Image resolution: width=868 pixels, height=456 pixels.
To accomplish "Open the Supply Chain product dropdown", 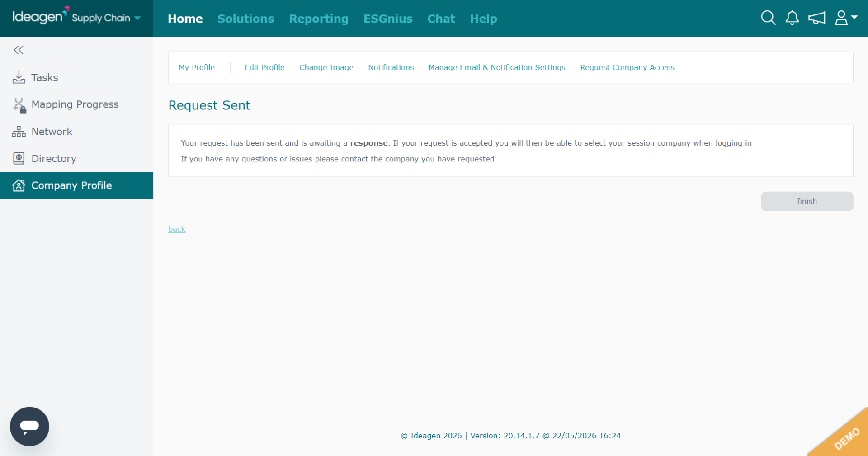I will (x=106, y=18).
